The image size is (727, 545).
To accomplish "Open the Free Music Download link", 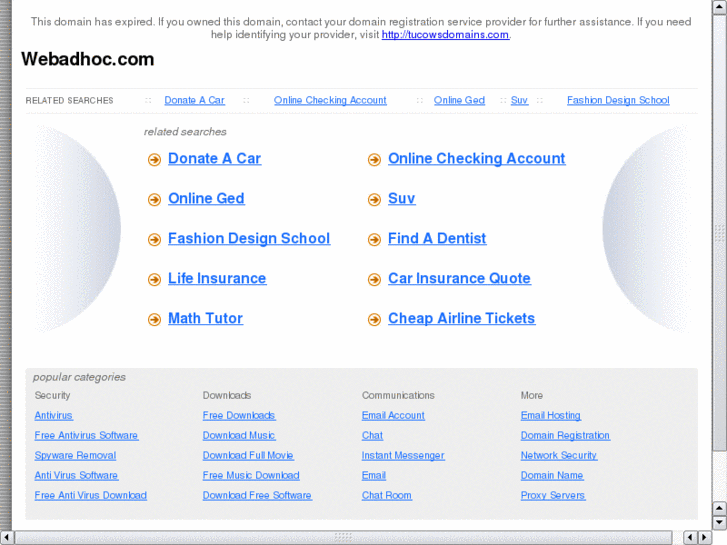I will [x=251, y=475].
